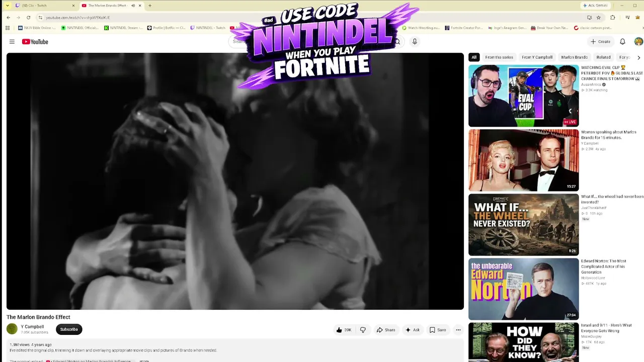Open the NKJV Bible Online bookmark
This screenshot has width=644, height=362.
pos(37,28)
